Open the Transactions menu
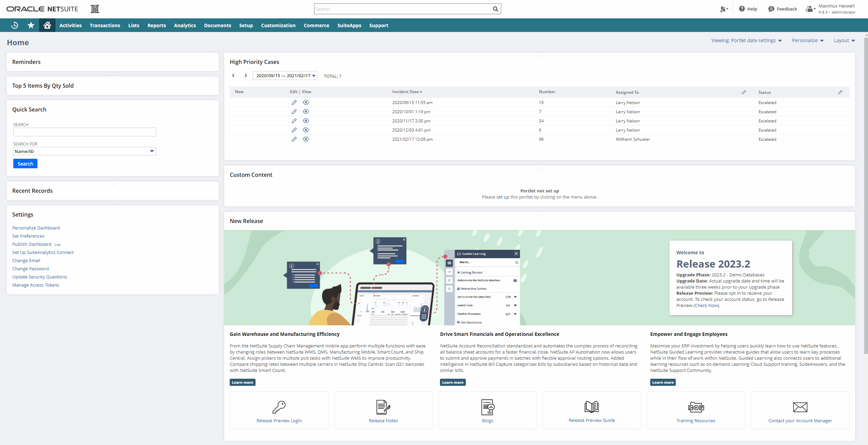The width and height of the screenshot is (868, 445). (x=105, y=25)
